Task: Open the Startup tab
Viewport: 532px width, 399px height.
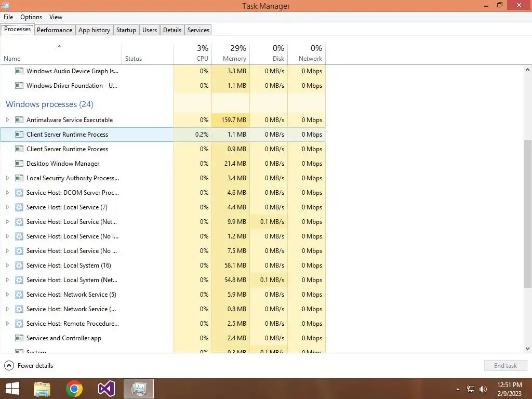Action: click(x=126, y=30)
